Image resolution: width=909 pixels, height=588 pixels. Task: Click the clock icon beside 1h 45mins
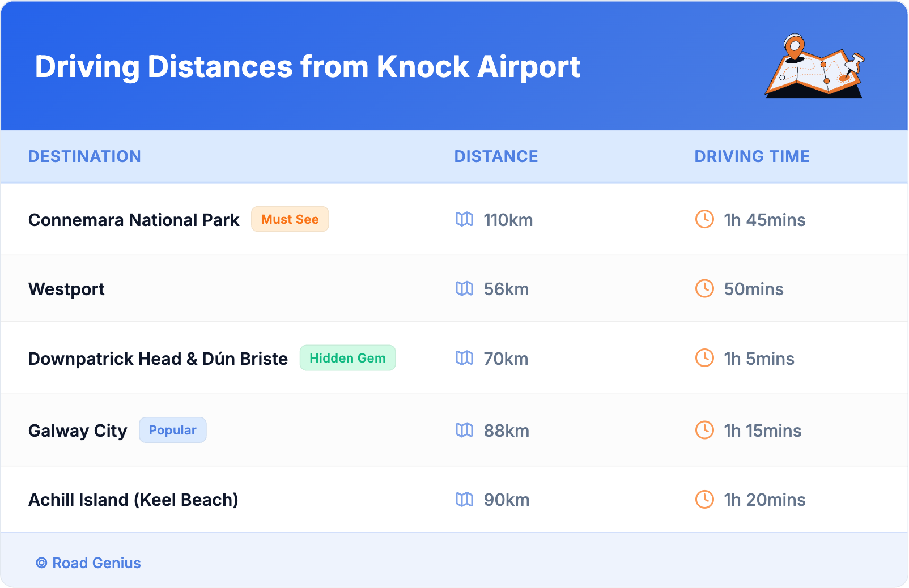[x=704, y=220]
